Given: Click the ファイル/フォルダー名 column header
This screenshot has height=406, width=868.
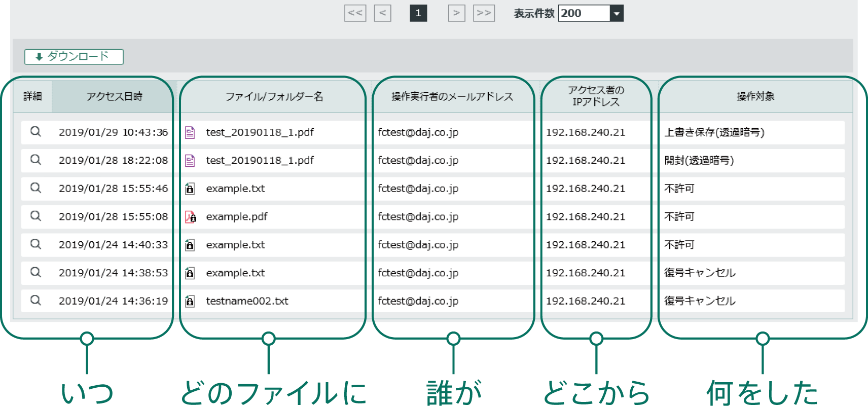Looking at the screenshot, I should coord(274,96).
